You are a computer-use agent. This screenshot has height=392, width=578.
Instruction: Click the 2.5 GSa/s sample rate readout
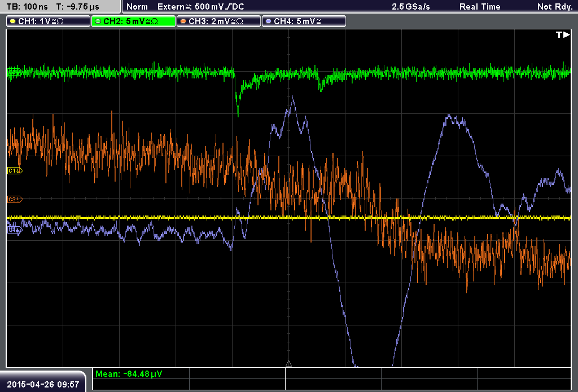411,7
